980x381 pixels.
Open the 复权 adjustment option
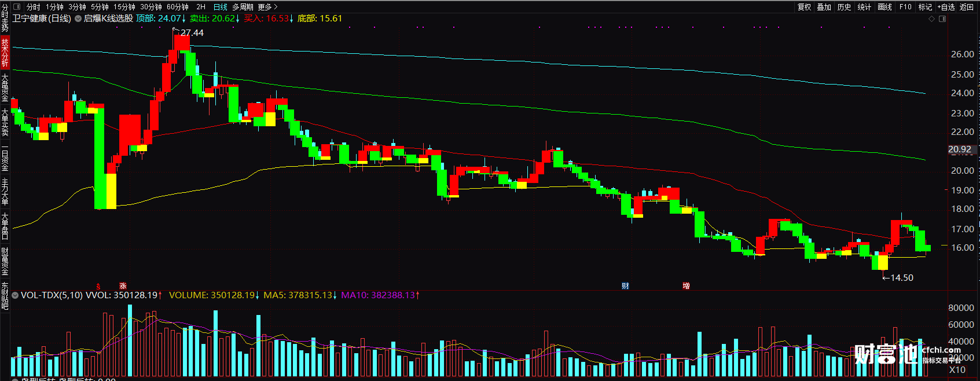(804, 7)
